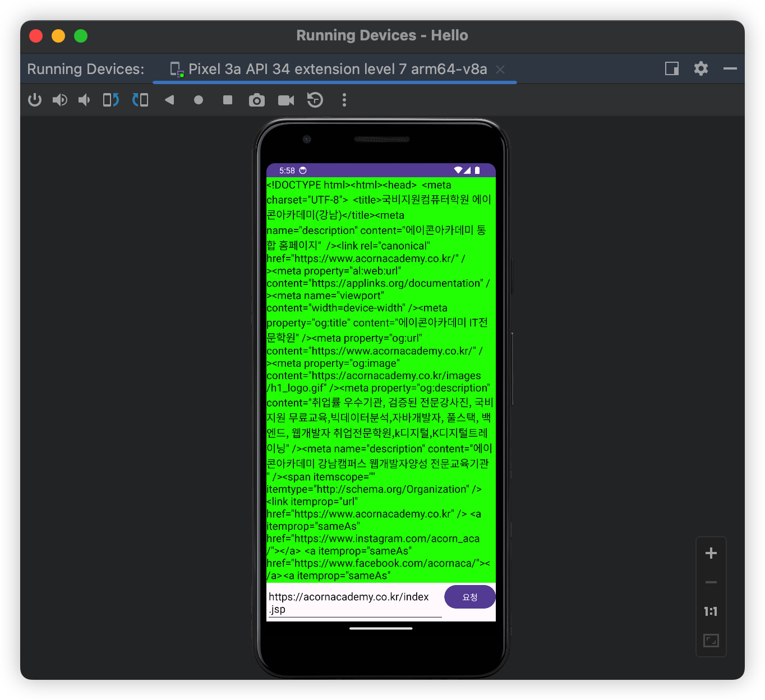
Task: Tap the emulator Home circle button
Action: click(199, 100)
